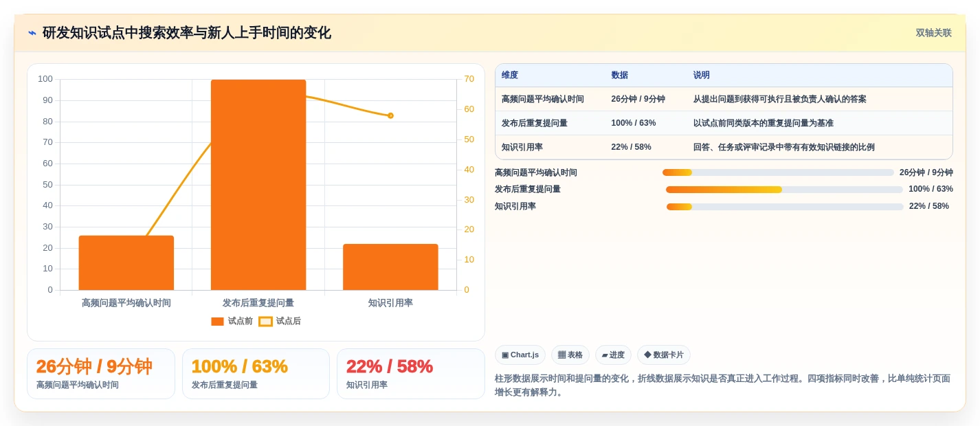
Task: Click right axis tick label 70
Action: [x=469, y=79]
